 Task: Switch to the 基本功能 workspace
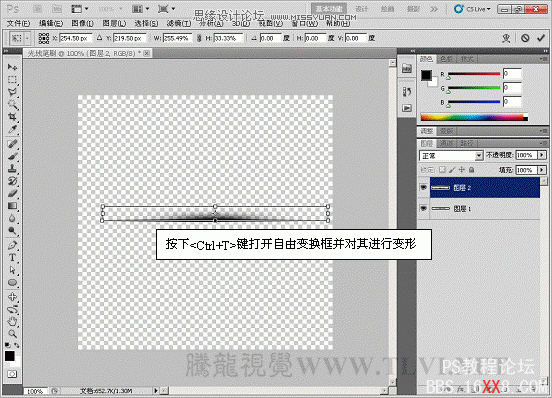click(x=329, y=9)
